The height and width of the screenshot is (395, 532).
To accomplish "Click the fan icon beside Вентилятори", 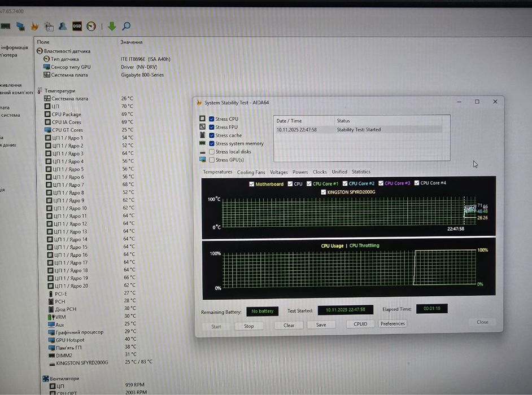I will point(46,379).
